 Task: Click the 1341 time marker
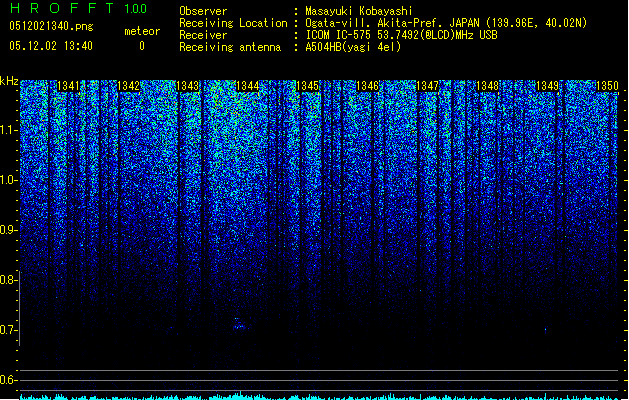[68, 86]
